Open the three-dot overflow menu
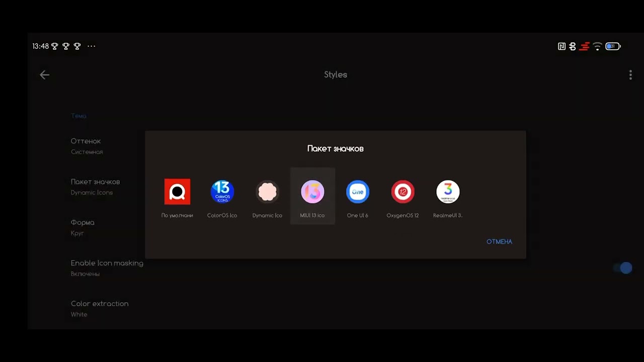 pyautogui.click(x=630, y=75)
